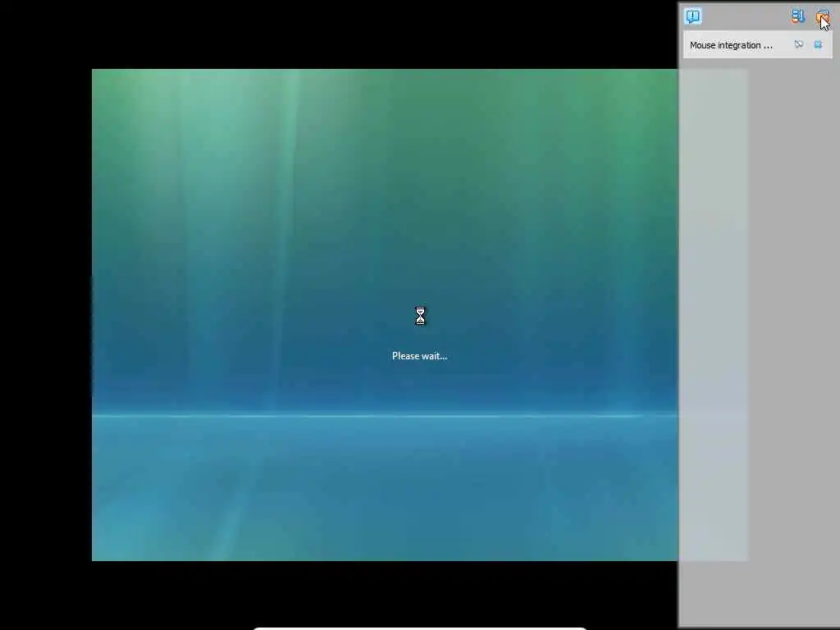Click the 'Please wait...' text in the VM screen
The width and height of the screenshot is (840, 630).
[419, 356]
